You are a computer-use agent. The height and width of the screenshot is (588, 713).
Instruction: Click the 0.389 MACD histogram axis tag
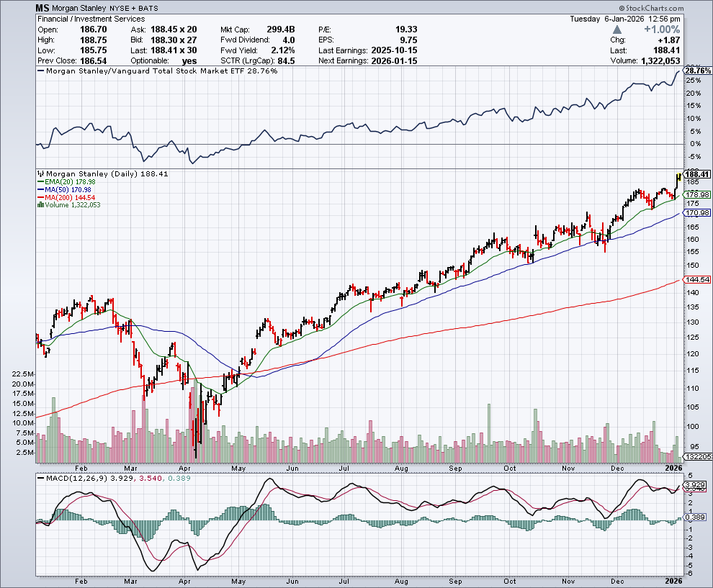click(696, 517)
